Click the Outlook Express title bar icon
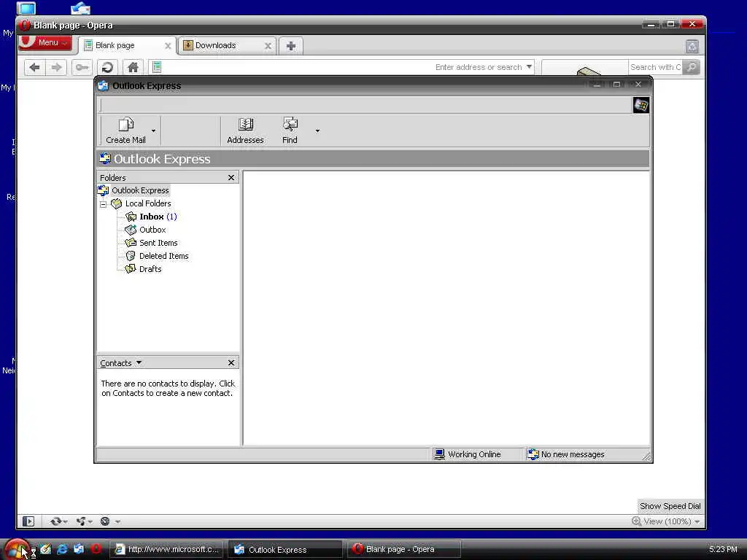 103,86
